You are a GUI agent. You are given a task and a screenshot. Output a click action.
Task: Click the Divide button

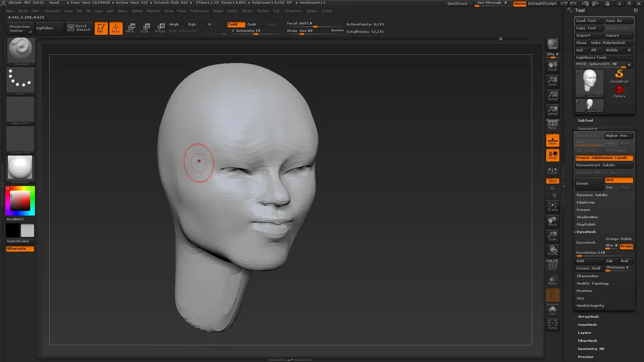coord(590,184)
